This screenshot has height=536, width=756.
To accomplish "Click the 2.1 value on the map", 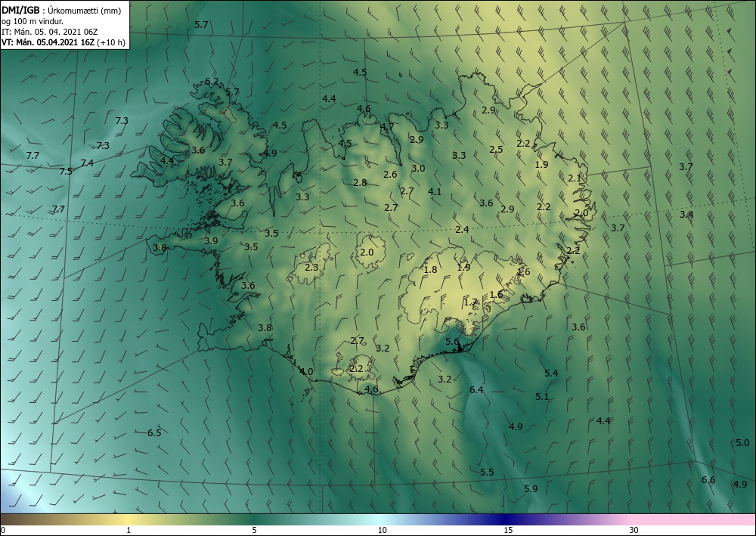I will 575,178.
